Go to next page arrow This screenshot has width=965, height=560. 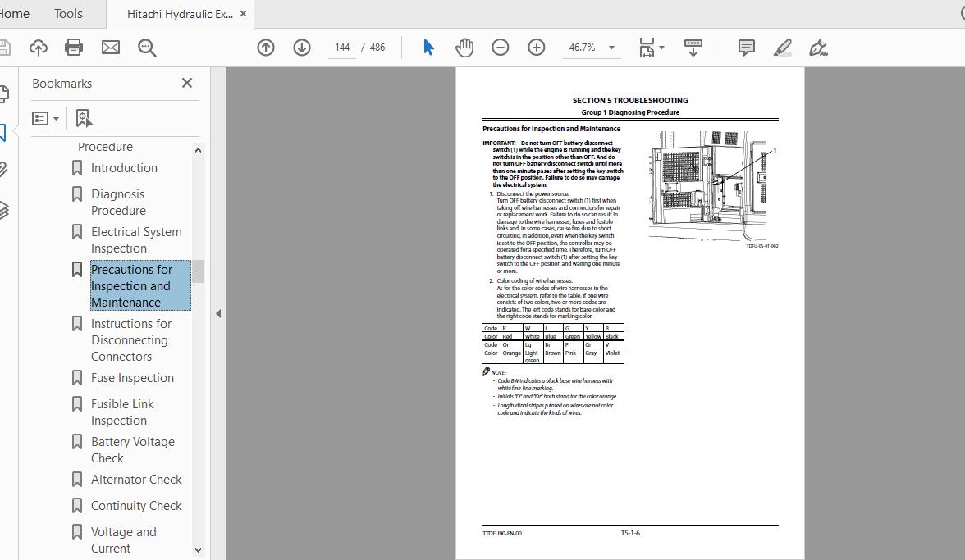coord(302,48)
